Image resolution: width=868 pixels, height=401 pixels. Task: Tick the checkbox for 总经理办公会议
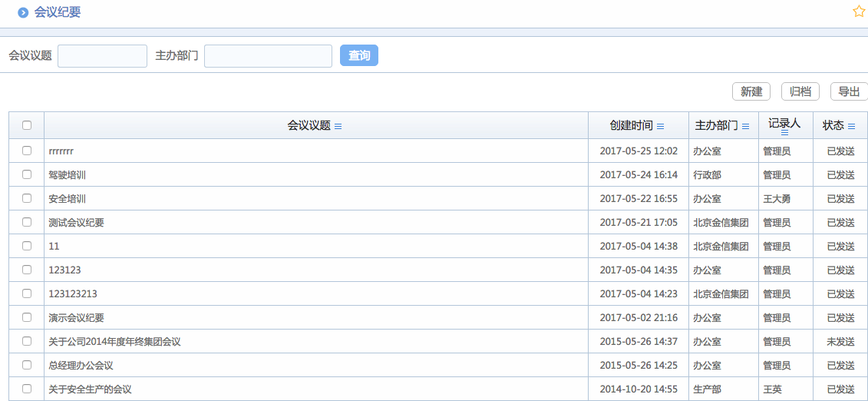(27, 365)
